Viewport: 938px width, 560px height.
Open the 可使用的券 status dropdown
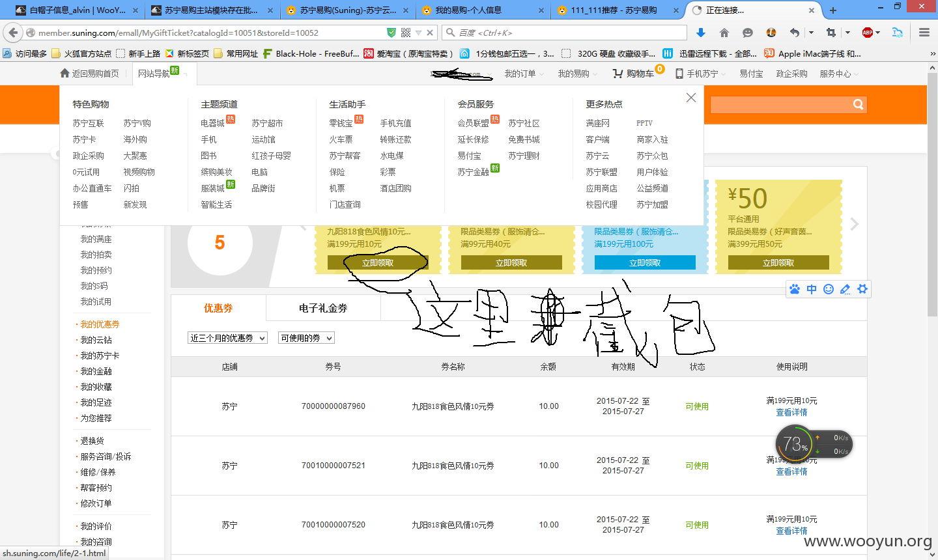306,338
